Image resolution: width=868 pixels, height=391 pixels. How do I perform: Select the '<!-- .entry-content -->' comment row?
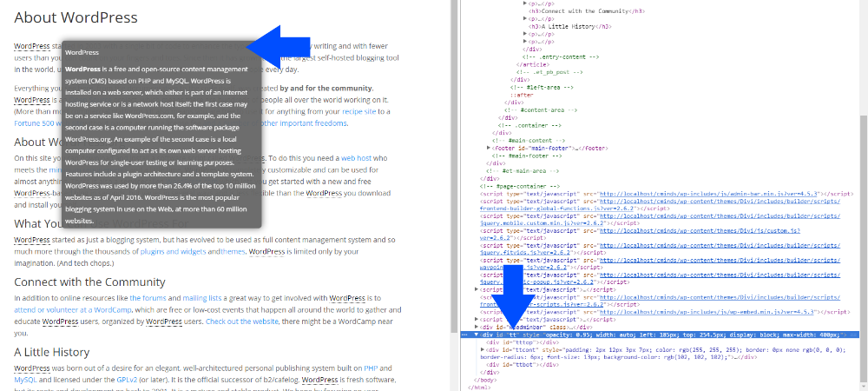(562, 57)
